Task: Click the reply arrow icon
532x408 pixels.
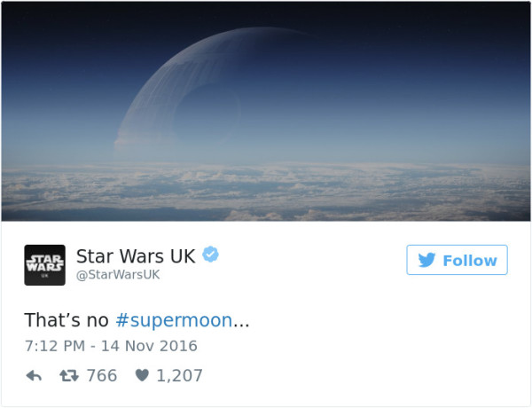Action: [34, 376]
